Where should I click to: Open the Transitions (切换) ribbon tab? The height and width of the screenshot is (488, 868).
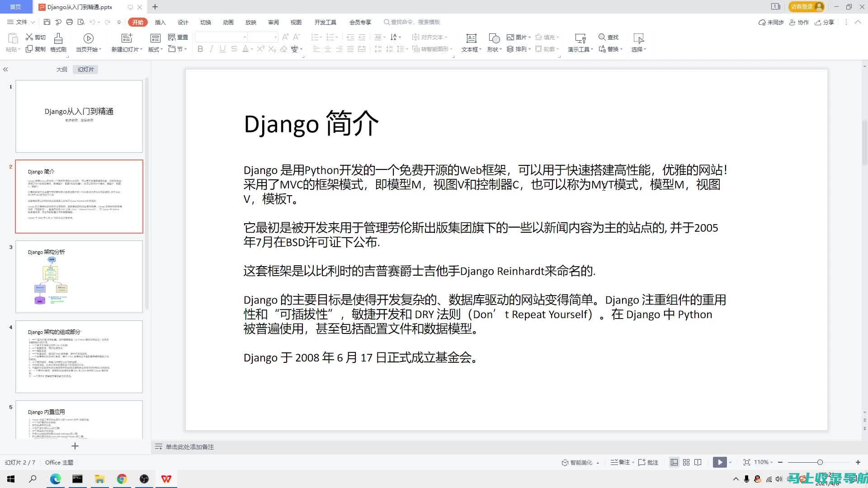tap(206, 22)
